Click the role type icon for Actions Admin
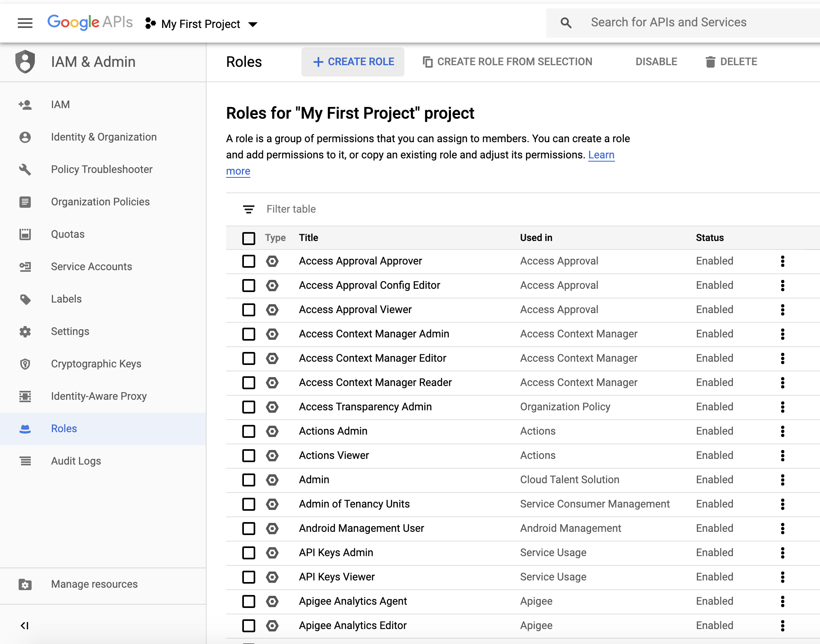This screenshot has height=644, width=820. (x=272, y=431)
